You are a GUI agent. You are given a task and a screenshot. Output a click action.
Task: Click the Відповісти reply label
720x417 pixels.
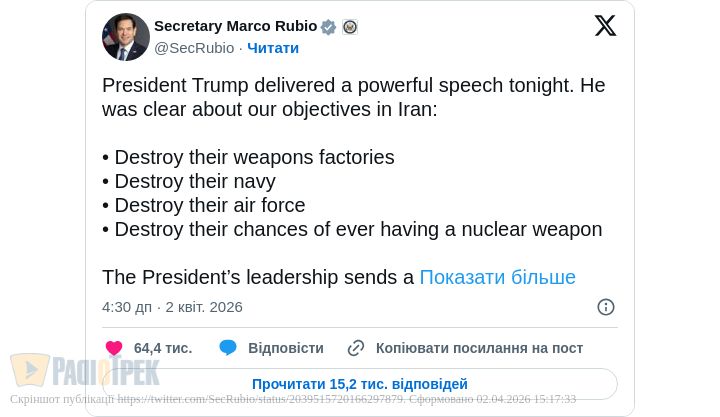coord(286,348)
